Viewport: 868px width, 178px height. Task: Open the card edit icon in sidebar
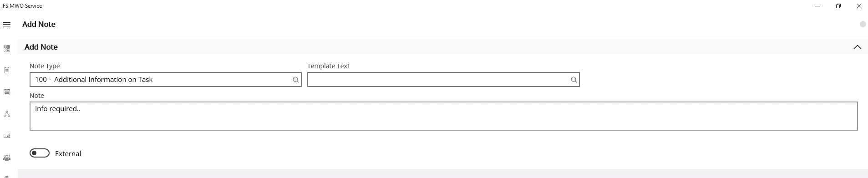(7, 136)
